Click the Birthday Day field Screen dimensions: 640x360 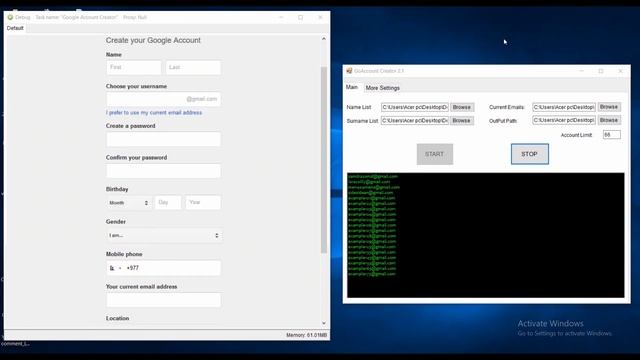168,203
